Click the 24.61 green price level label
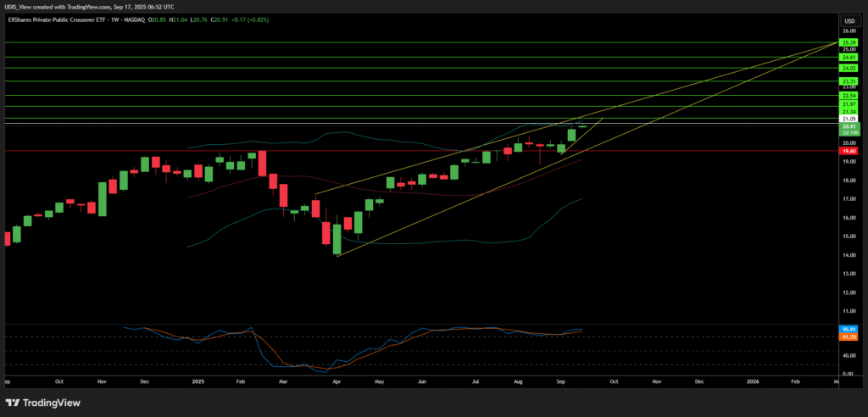The height and width of the screenshot is (417, 868). tap(849, 57)
